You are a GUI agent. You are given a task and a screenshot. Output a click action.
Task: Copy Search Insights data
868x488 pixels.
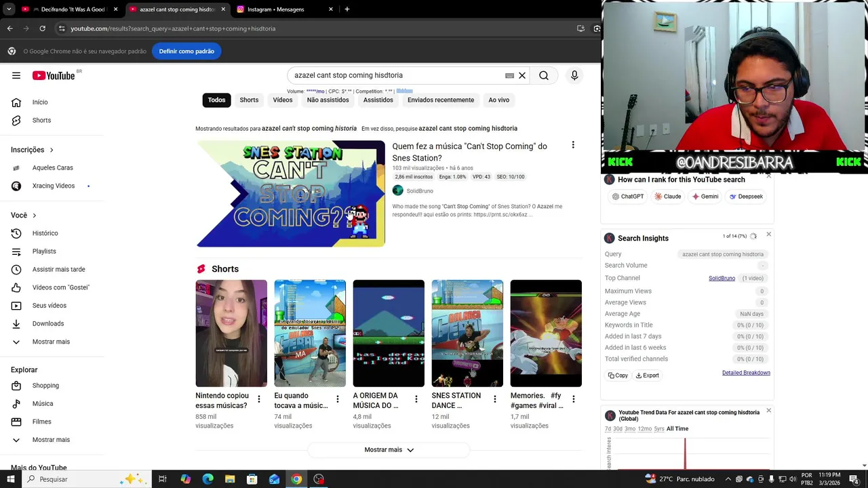(618, 375)
